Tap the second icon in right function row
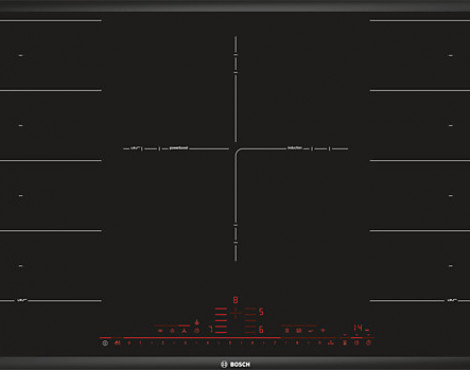 pos(299,330)
